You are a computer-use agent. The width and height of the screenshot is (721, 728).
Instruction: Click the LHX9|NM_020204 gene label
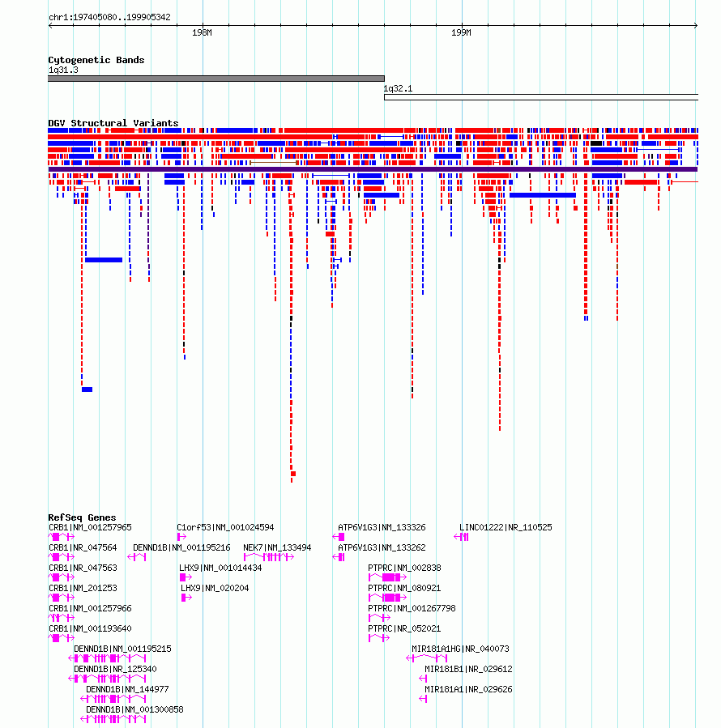pyautogui.click(x=215, y=588)
